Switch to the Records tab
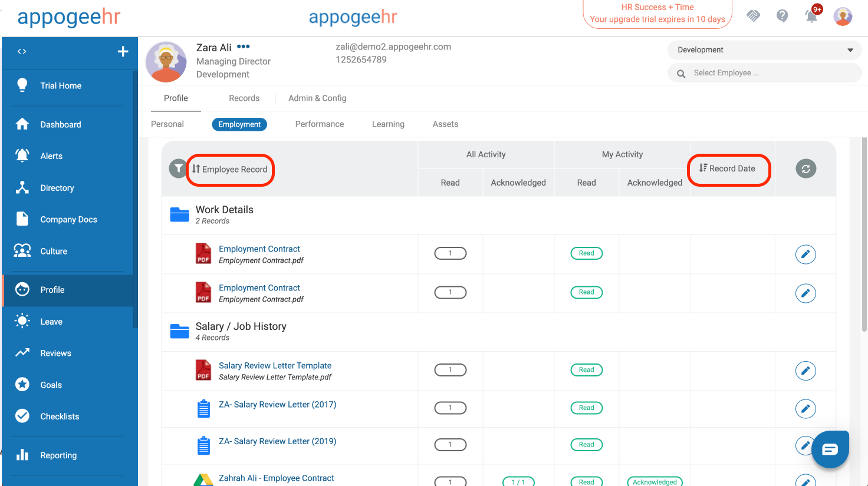Image resolution: width=868 pixels, height=486 pixels. 244,98
